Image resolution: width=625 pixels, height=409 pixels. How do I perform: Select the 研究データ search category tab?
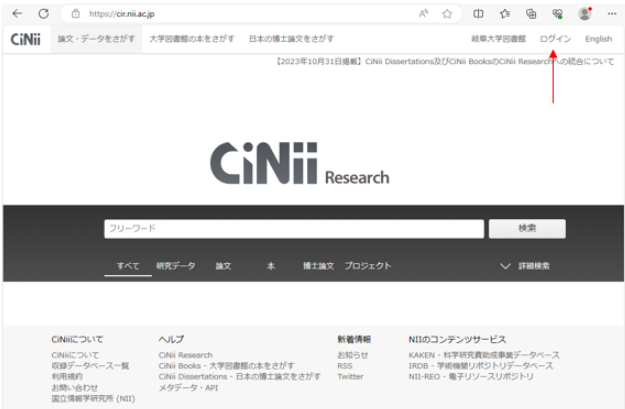[x=176, y=266]
